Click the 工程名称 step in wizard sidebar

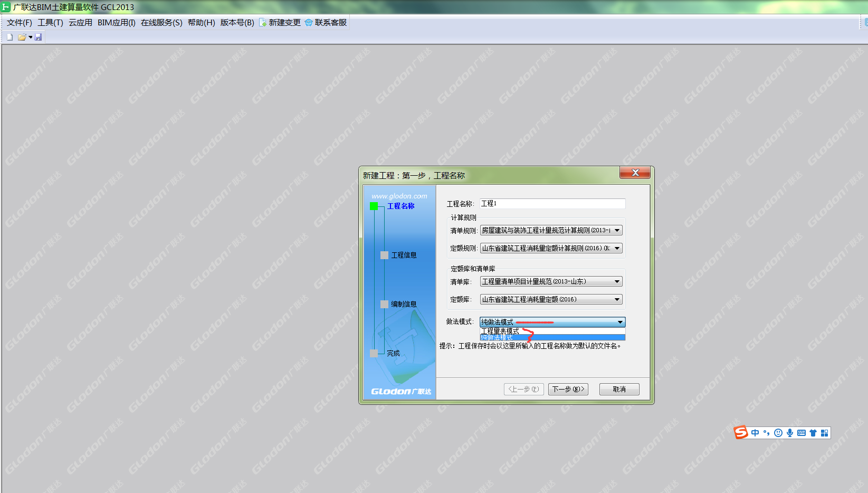click(400, 206)
